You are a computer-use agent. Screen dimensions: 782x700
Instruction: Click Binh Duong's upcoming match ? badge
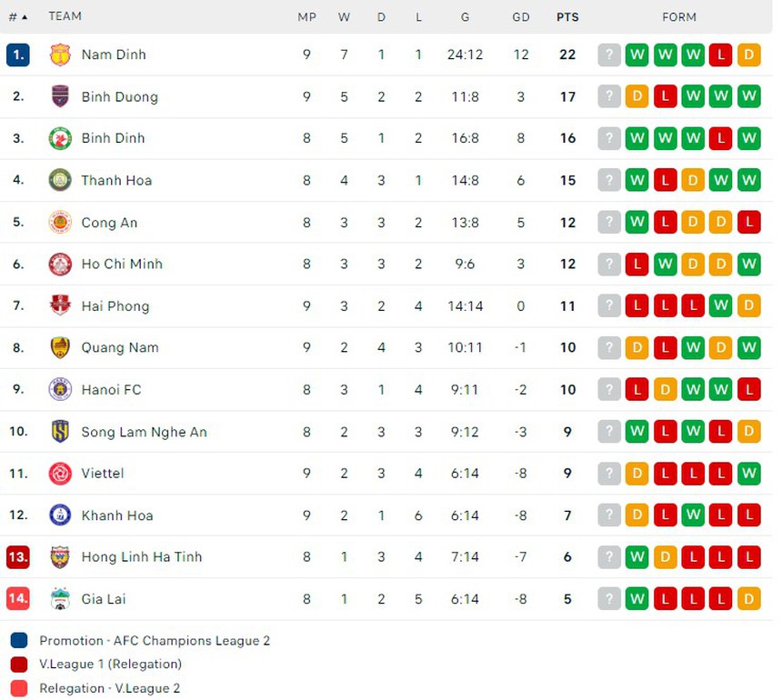609,96
